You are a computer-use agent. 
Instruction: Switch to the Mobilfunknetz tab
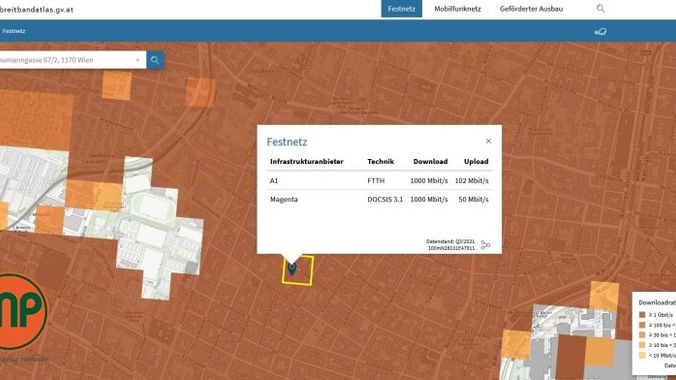[x=457, y=9]
